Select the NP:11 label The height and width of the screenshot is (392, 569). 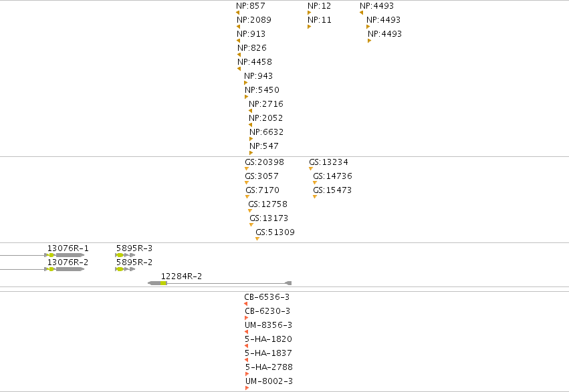tap(320, 19)
